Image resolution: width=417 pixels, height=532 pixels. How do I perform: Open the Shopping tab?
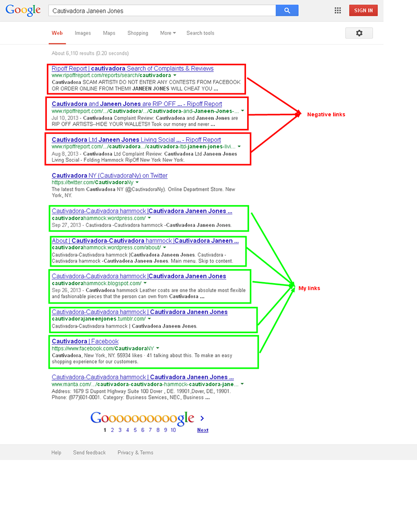138,33
